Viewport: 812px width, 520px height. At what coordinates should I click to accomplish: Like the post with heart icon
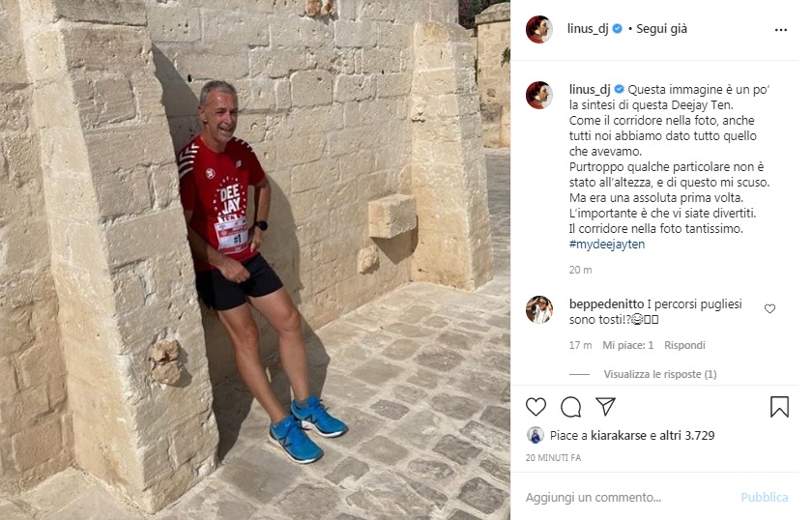tap(536, 407)
